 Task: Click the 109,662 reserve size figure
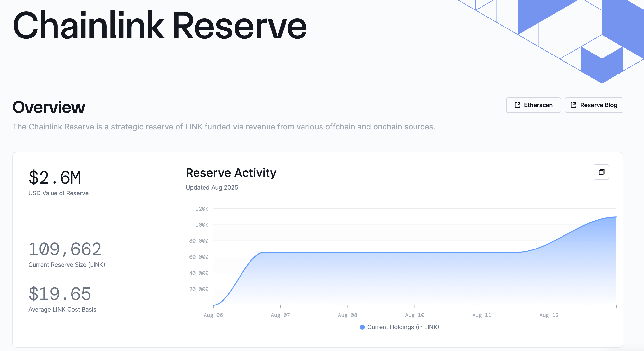click(65, 249)
